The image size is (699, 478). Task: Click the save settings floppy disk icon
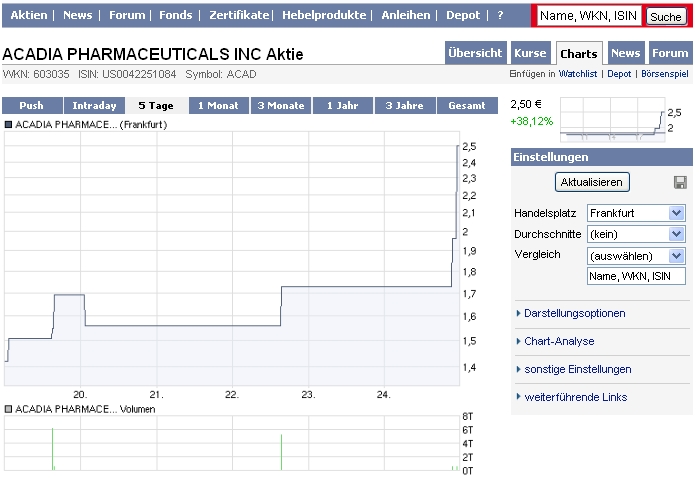[680, 182]
